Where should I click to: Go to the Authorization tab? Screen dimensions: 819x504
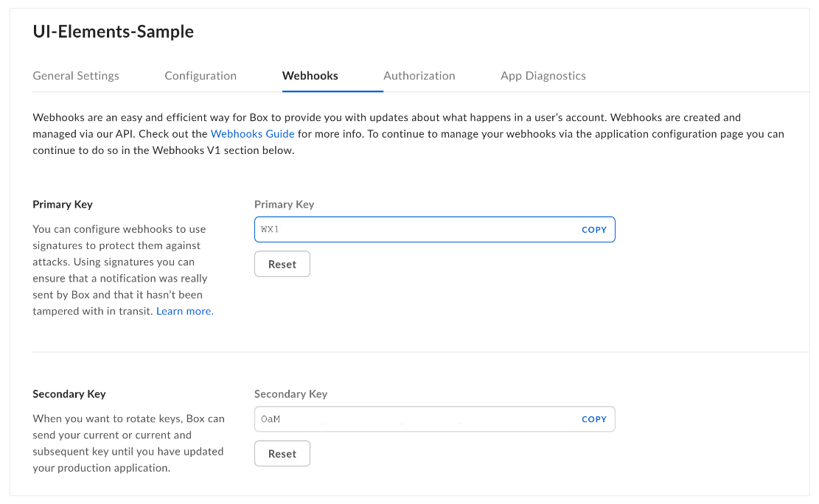coord(419,76)
